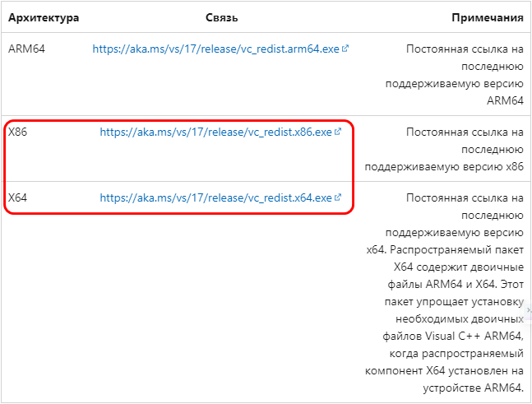Click the note ending with 'версию x86'
The width and height of the screenshot is (532, 404).
[x=444, y=150]
